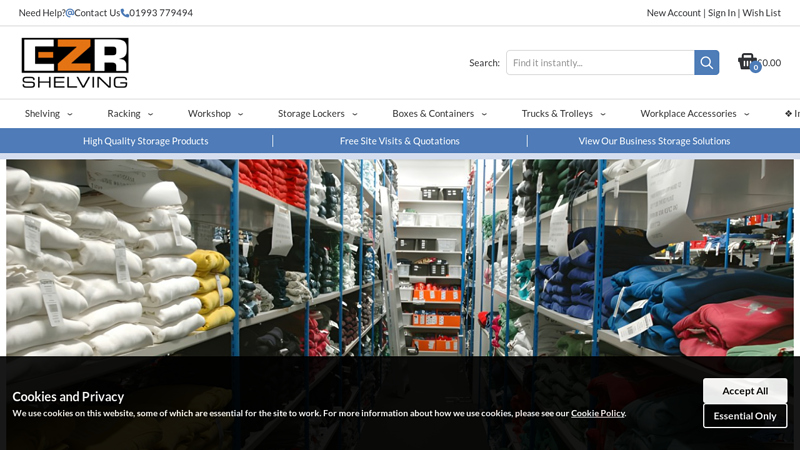The image size is (800, 450).
Task: Click the phone icon beside 01993 779494
Action: point(124,13)
